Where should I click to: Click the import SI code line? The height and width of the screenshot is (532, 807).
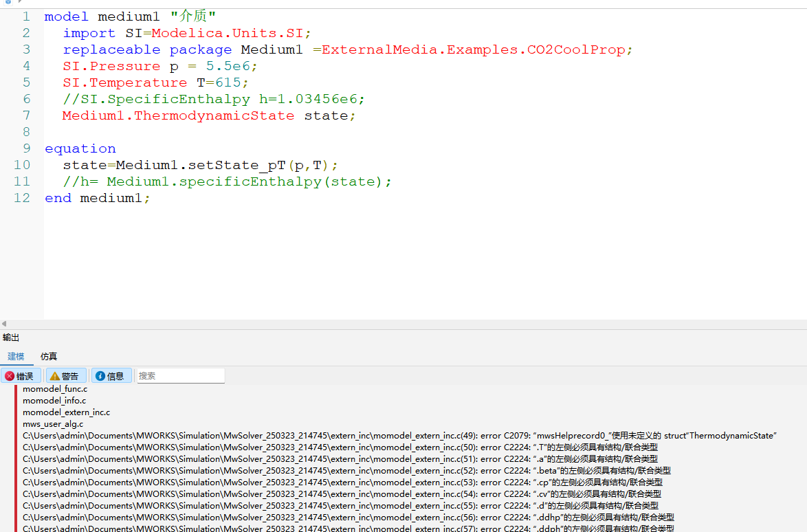pyautogui.click(x=187, y=34)
